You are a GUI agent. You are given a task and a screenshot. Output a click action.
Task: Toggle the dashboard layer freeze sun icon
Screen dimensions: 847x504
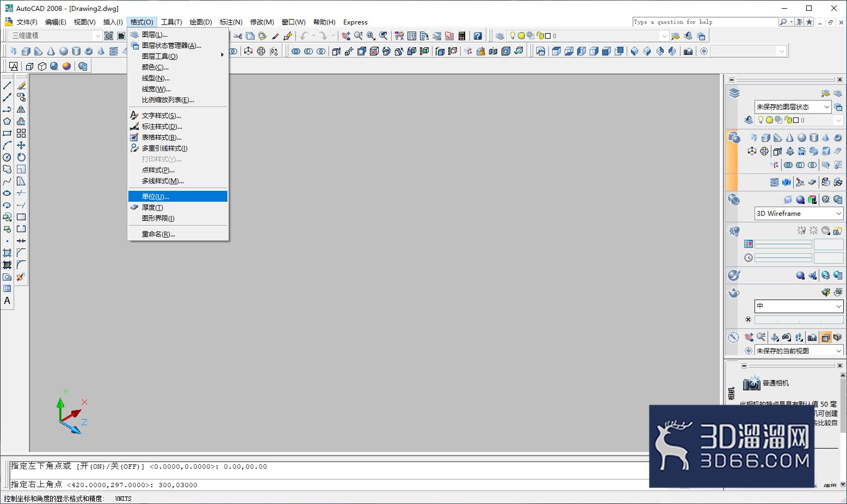point(769,120)
